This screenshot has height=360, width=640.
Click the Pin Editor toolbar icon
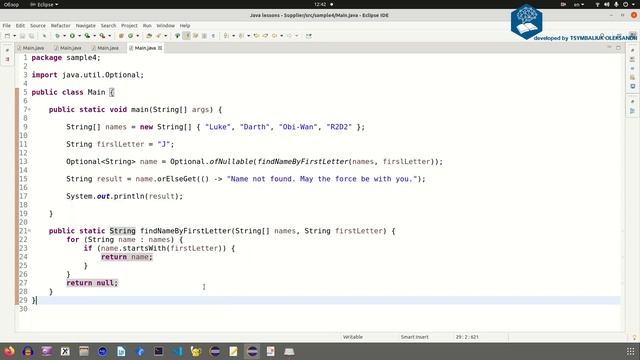point(309,36)
